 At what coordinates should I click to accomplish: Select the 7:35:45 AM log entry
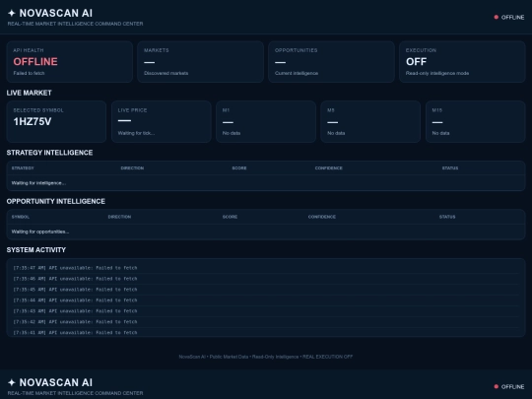coord(266,290)
